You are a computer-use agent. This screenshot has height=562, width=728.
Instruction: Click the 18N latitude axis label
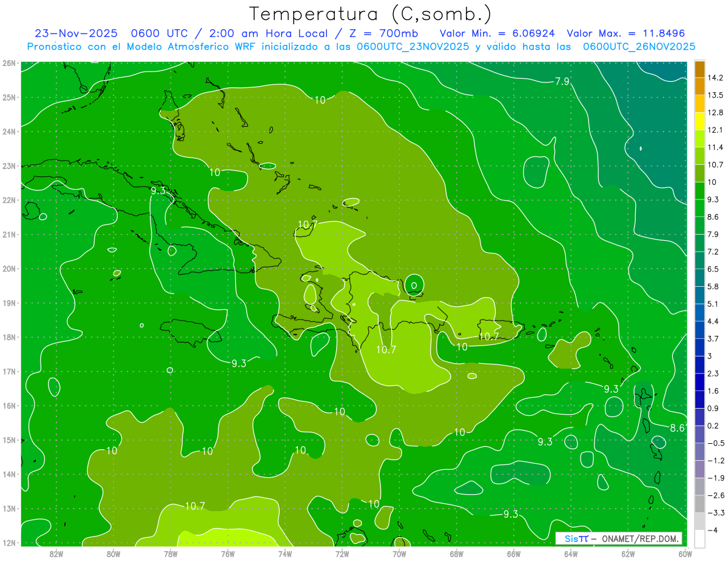pyautogui.click(x=8, y=337)
